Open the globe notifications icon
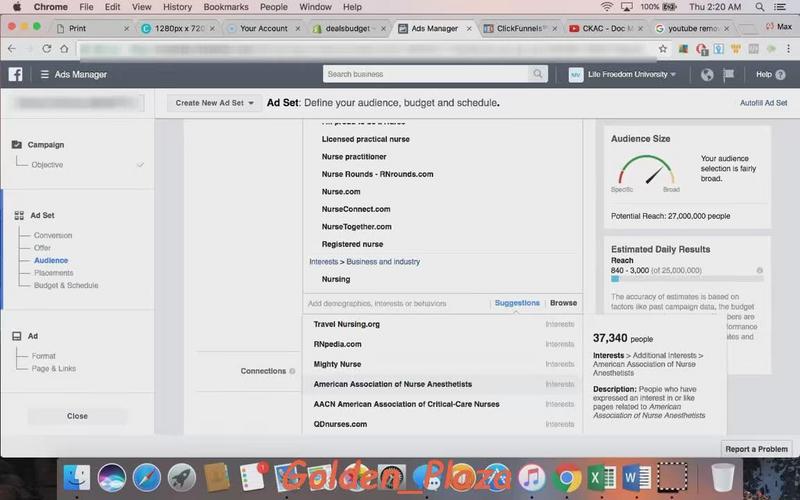This screenshot has height=500, width=800. pyautogui.click(x=707, y=74)
